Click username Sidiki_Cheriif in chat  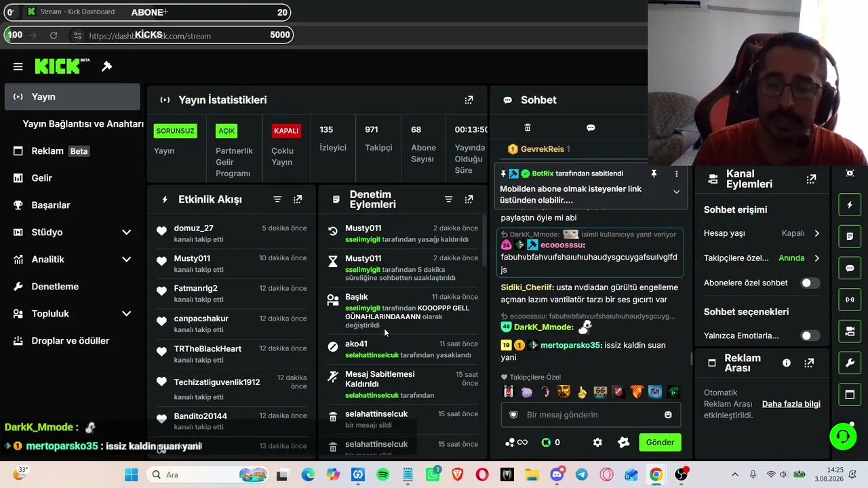(527, 287)
